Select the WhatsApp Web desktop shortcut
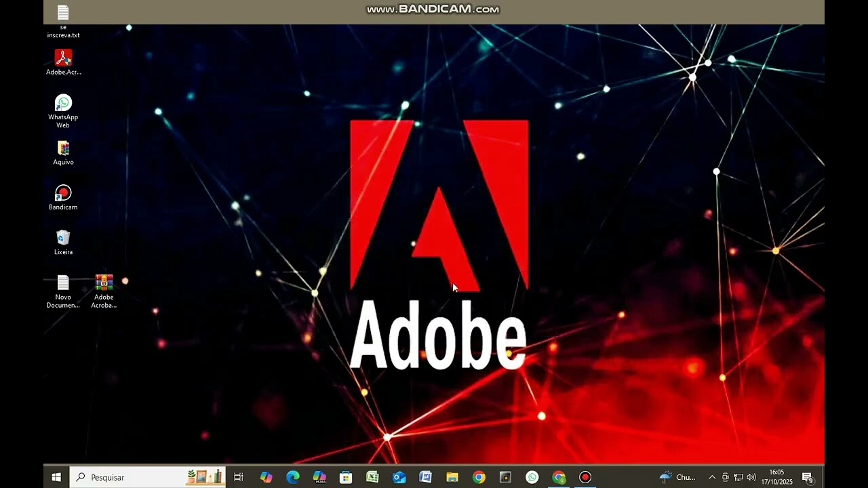 (63, 111)
